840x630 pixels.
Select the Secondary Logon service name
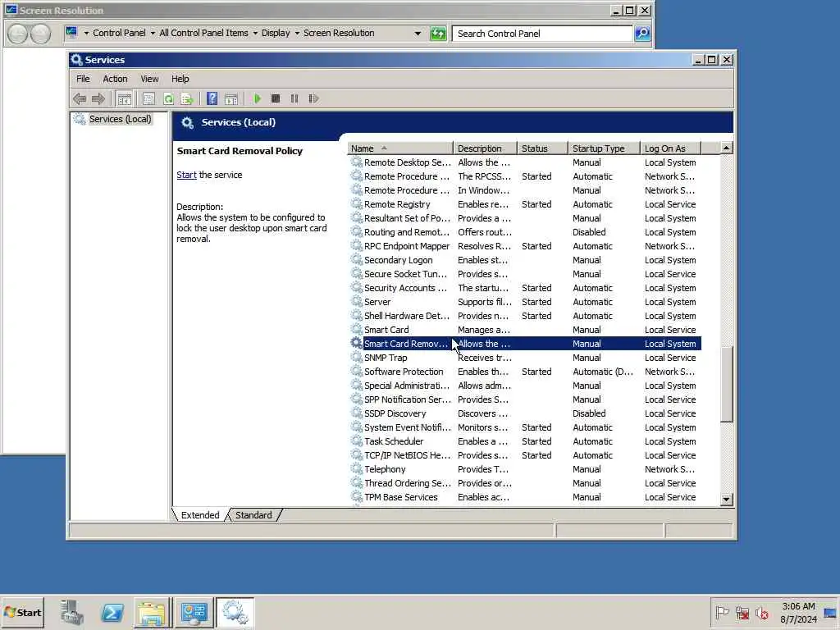pyautogui.click(x=398, y=260)
